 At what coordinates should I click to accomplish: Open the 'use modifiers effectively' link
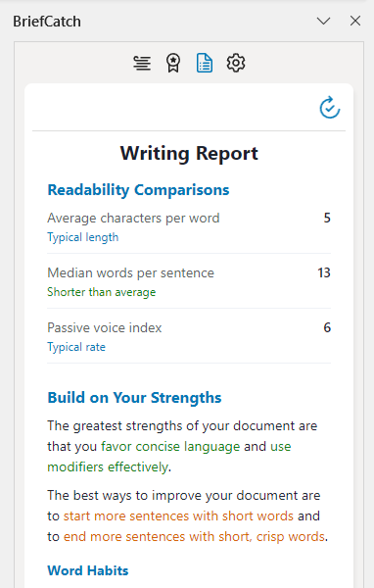(169, 457)
